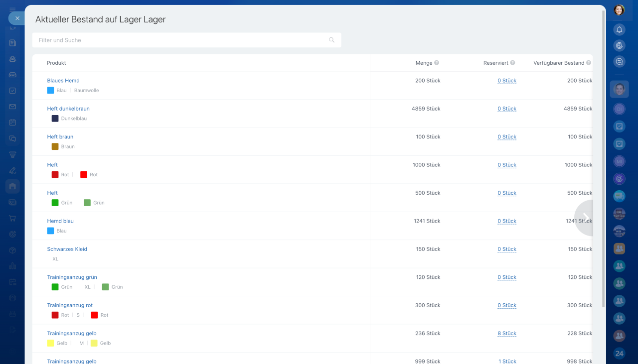The image size is (638, 364).
Task: Sort by the Produkt column header
Action: [56, 63]
